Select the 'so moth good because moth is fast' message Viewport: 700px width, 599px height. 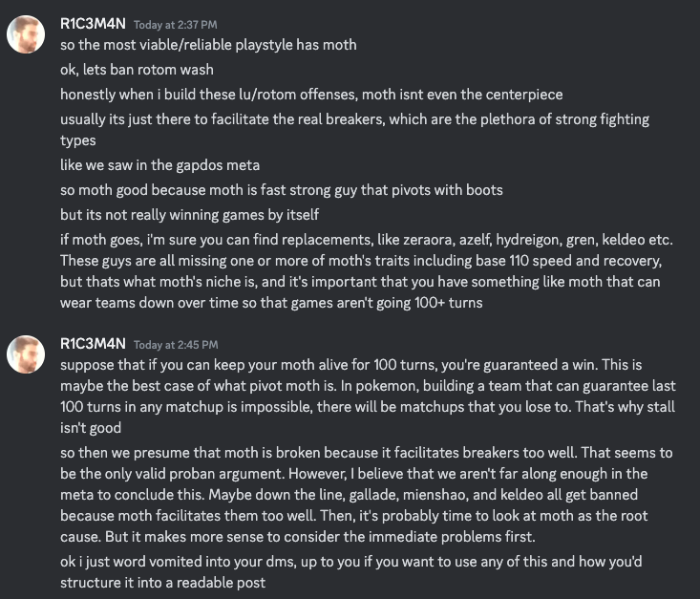click(x=282, y=190)
